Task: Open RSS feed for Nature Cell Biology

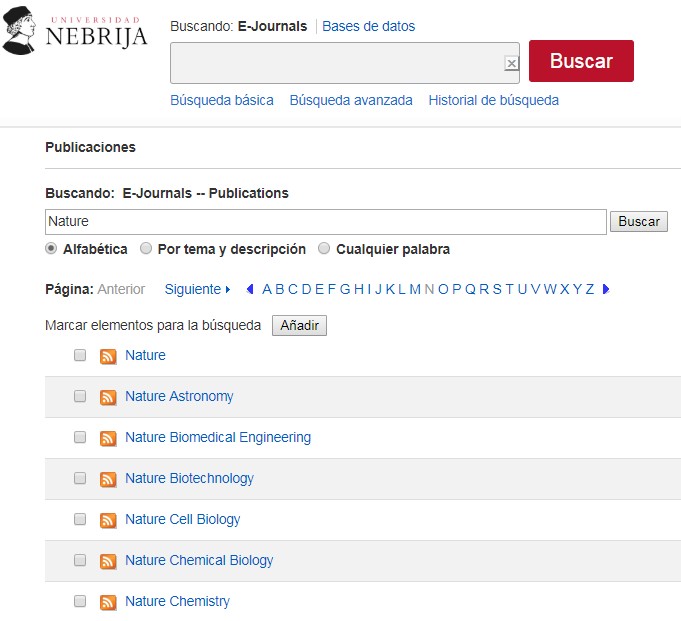Action: point(108,520)
